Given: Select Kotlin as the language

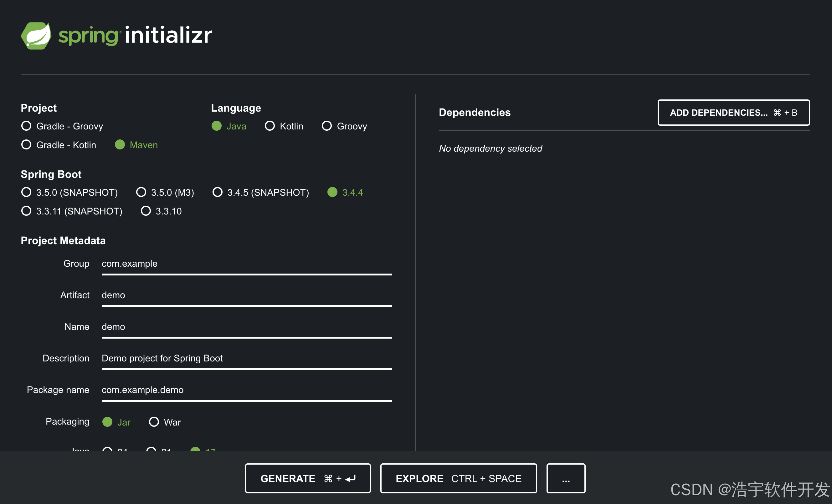Looking at the screenshot, I should coord(270,126).
